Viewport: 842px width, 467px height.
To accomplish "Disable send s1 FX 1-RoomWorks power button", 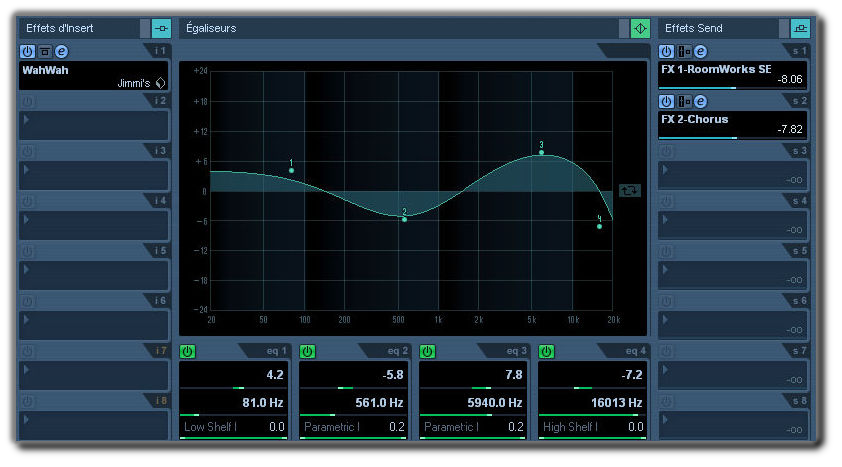I will [666, 51].
